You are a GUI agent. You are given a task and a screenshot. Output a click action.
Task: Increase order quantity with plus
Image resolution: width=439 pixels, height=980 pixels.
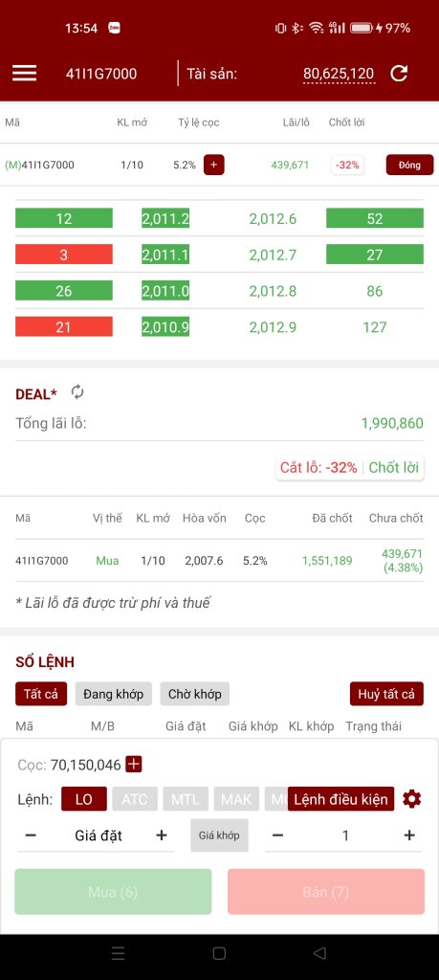tap(409, 835)
